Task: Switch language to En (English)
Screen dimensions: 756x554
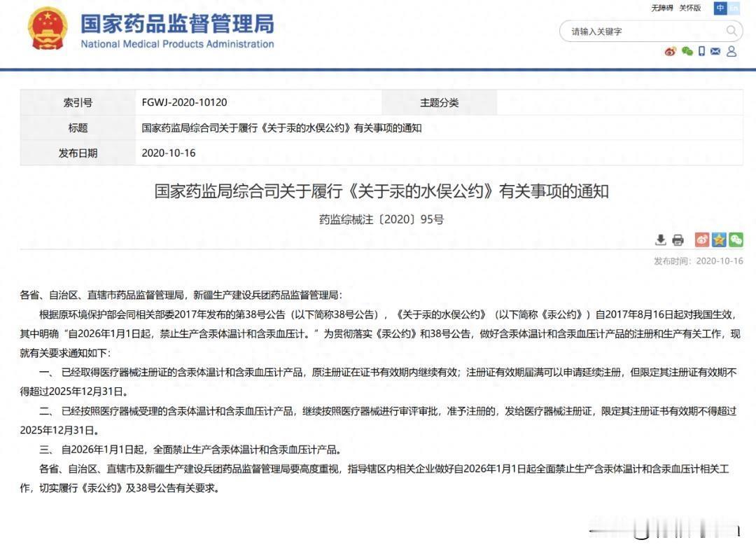Action: point(734,8)
